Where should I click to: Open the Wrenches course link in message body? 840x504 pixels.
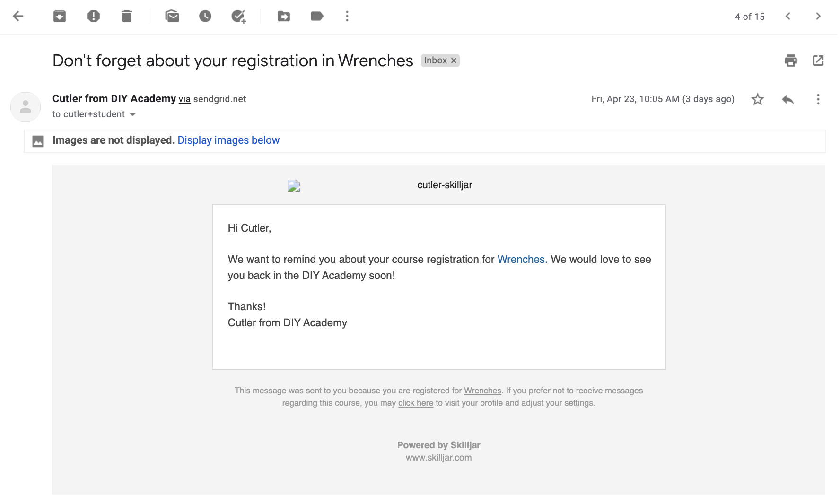(521, 260)
